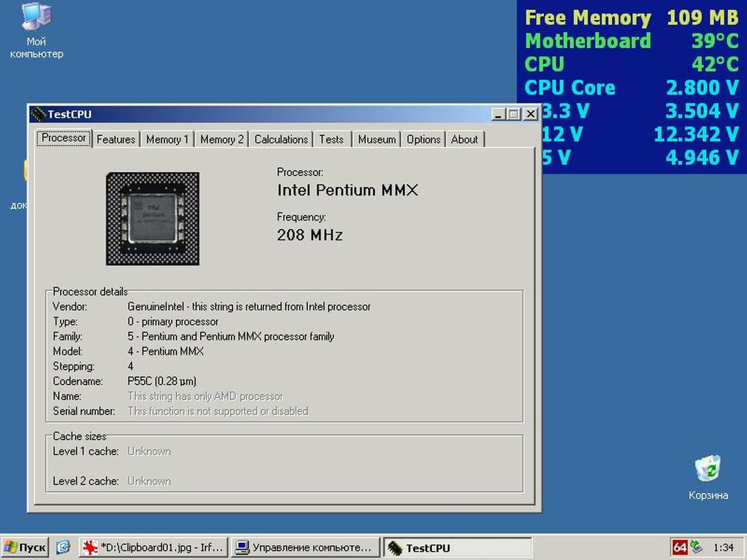Click the CPU temperature '42°C' reading
The width and height of the screenshot is (747, 560).
pos(715,64)
